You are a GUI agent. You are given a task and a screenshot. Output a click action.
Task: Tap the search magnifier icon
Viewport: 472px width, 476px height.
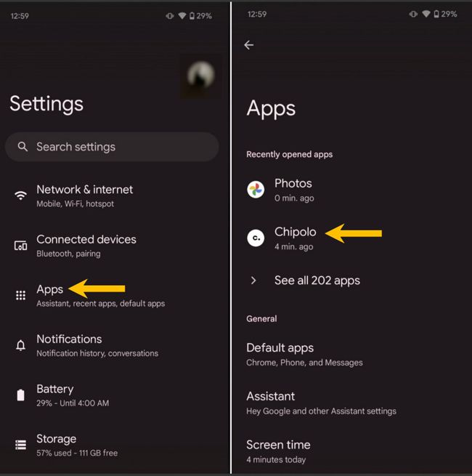[x=23, y=147]
